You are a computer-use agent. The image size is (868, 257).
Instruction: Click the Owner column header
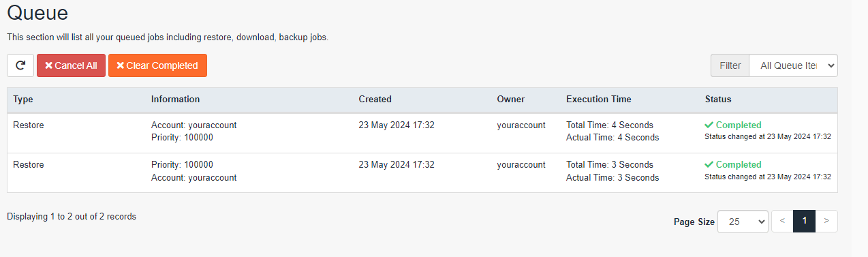tap(511, 99)
